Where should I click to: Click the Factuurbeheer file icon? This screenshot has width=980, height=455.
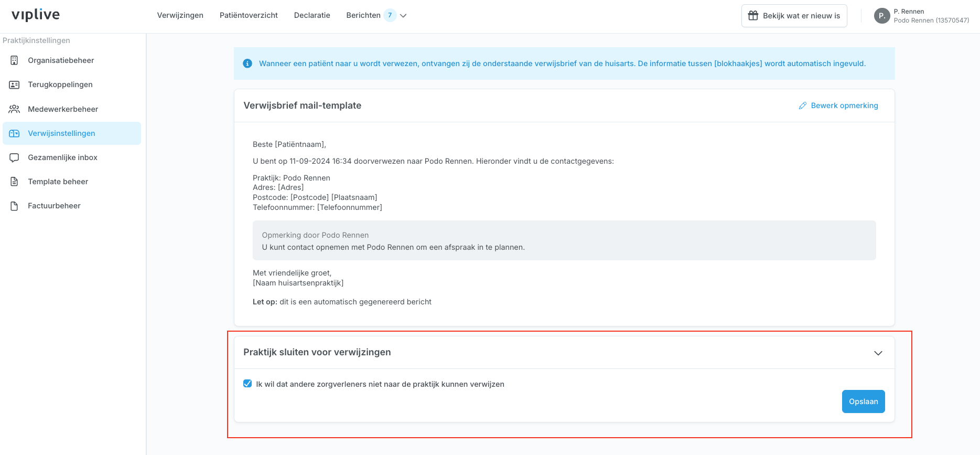click(14, 206)
